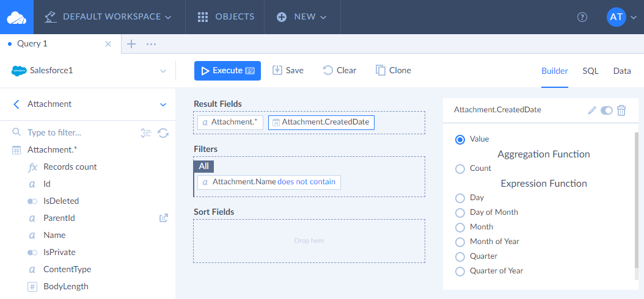This screenshot has width=644, height=299.
Task: Click the calendar icon on Attachment.CreatedDate chip
Action: click(276, 122)
